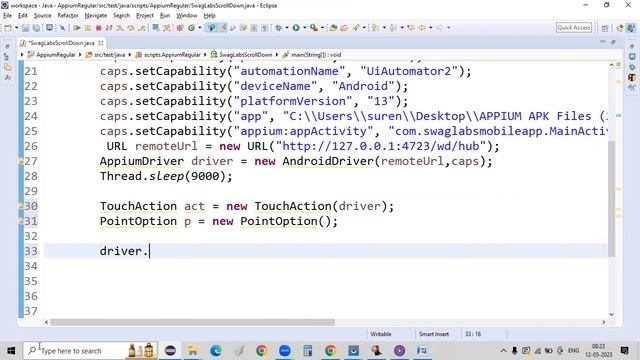Click the green Resume debug icon
This screenshot has width=640, height=360.
(x=76, y=28)
